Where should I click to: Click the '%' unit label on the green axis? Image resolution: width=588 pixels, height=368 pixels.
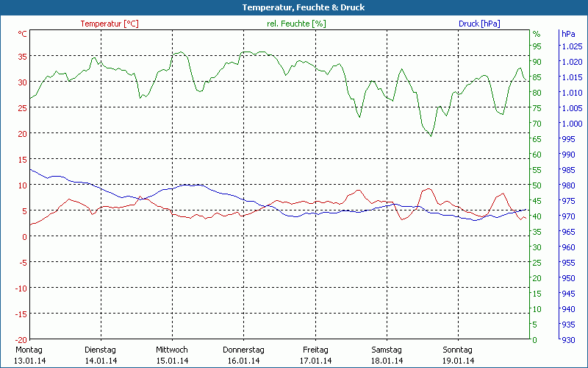[537, 34]
